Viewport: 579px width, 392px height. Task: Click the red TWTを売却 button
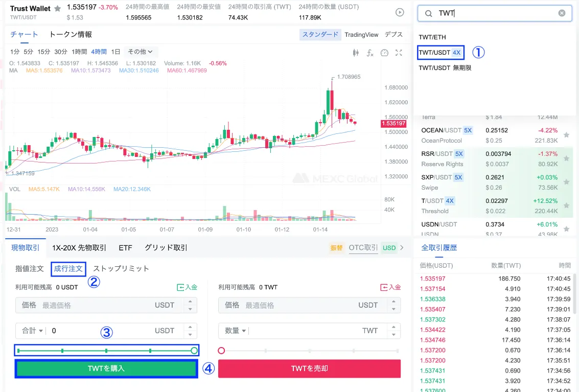(310, 368)
